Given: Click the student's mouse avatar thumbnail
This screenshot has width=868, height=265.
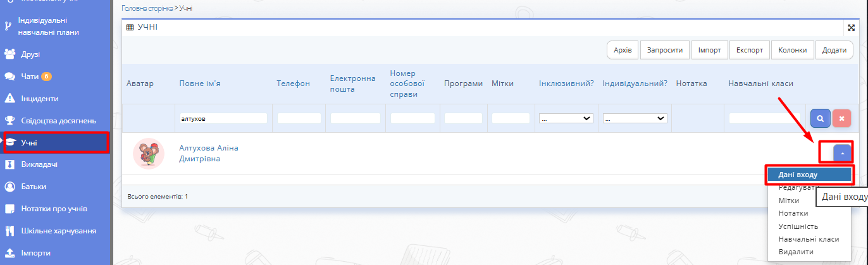Looking at the screenshot, I should point(149,154).
